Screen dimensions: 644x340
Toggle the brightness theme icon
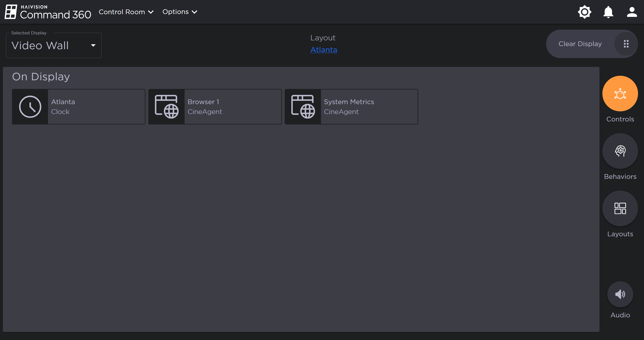click(584, 12)
